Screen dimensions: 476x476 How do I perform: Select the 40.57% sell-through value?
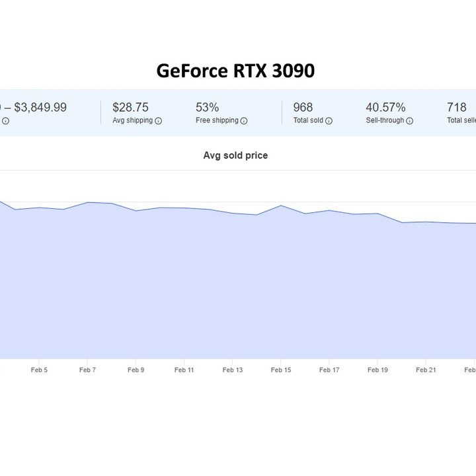pos(385,107)
